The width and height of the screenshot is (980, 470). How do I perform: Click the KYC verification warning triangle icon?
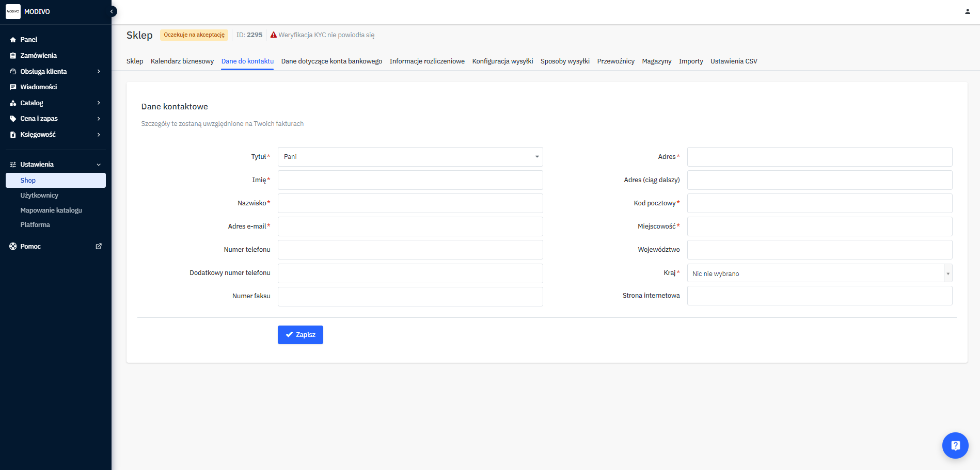click(274, 35)
